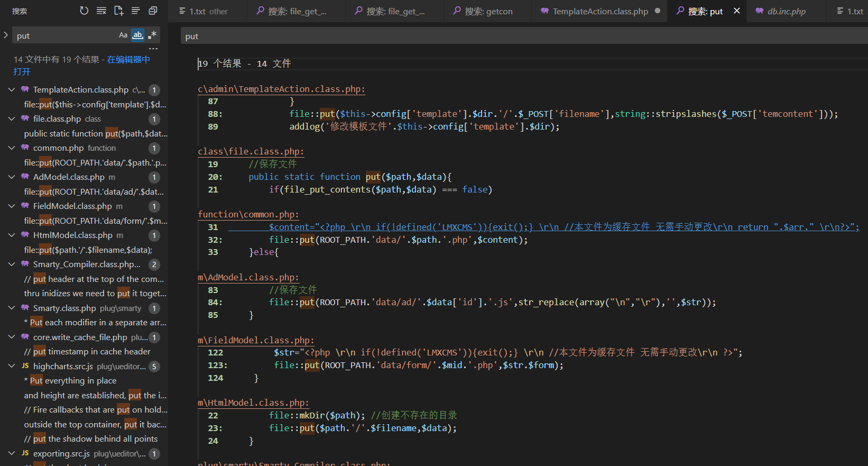The width and height of the screenshot is (868, 466).
Task: Click search icon on 搜索: put tab
Action: (x=680, y=11)
